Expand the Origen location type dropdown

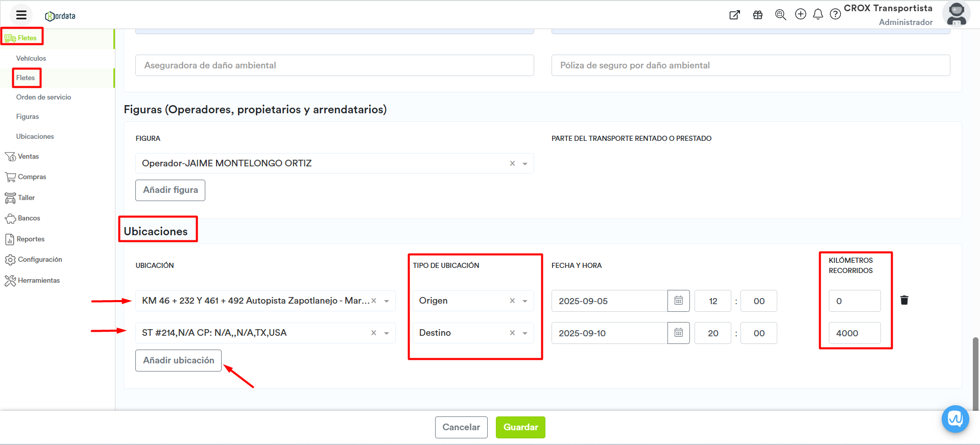(x=525, y=301)
